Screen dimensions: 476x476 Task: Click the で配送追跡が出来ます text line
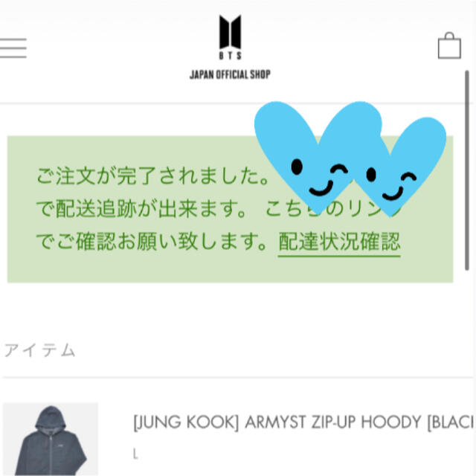point(142,209)
